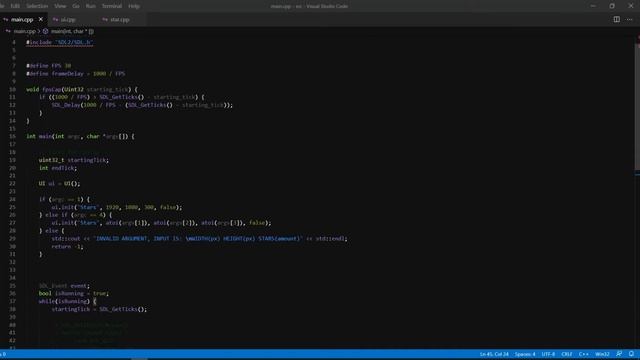
Task: Click line number 16 in gutter
Action: [x=12, y=136]
